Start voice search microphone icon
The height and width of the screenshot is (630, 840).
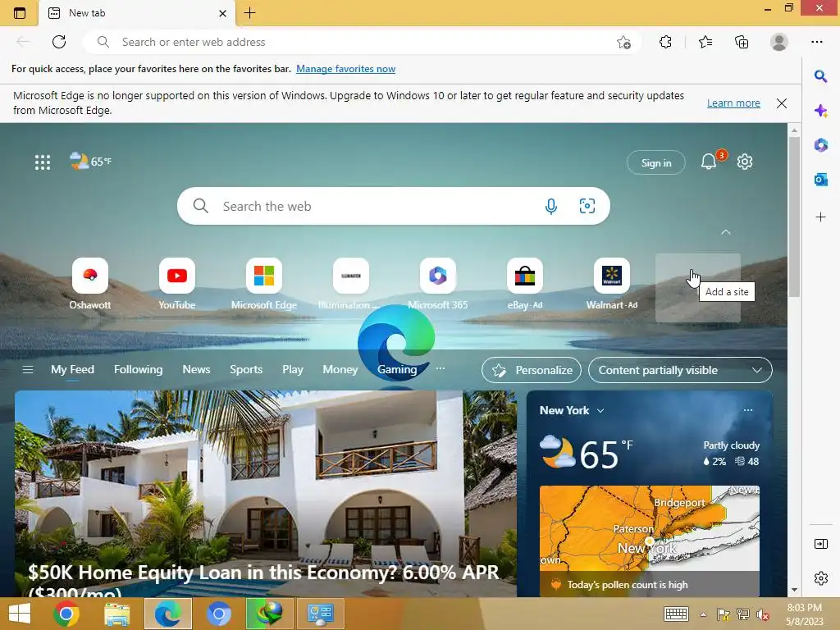pyautogui.click(x=550, y=206)
